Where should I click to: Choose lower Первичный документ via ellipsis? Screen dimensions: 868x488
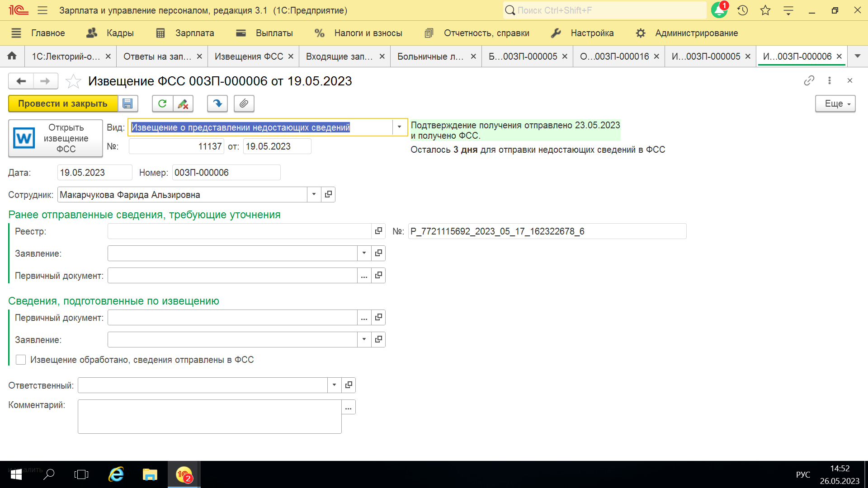pos(364,318)
